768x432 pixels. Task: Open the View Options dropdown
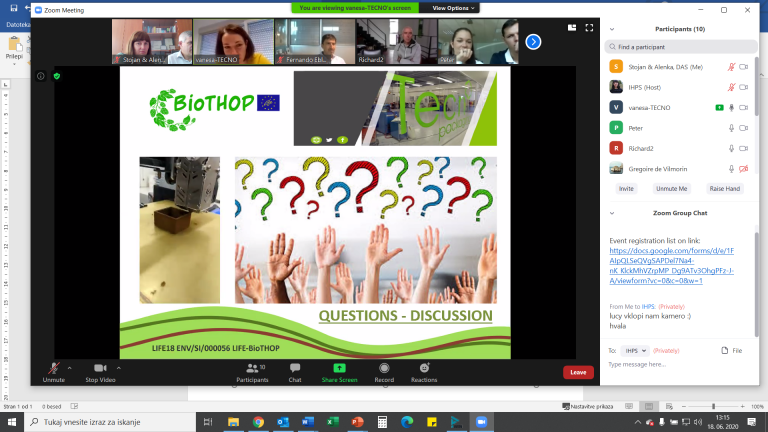(x=453, y=8)
